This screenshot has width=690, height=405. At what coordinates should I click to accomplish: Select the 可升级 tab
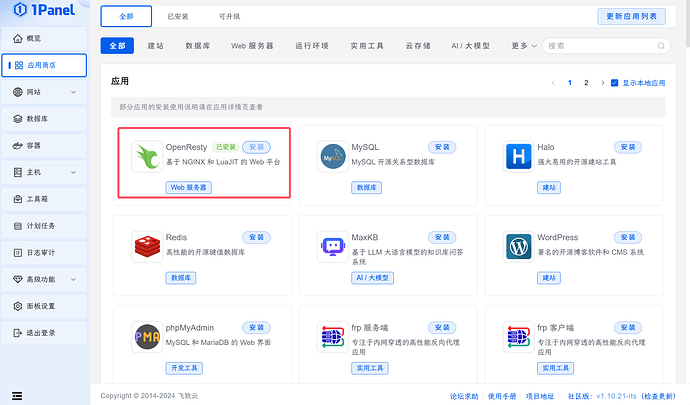pyautogui.click(x=229, y=17)
